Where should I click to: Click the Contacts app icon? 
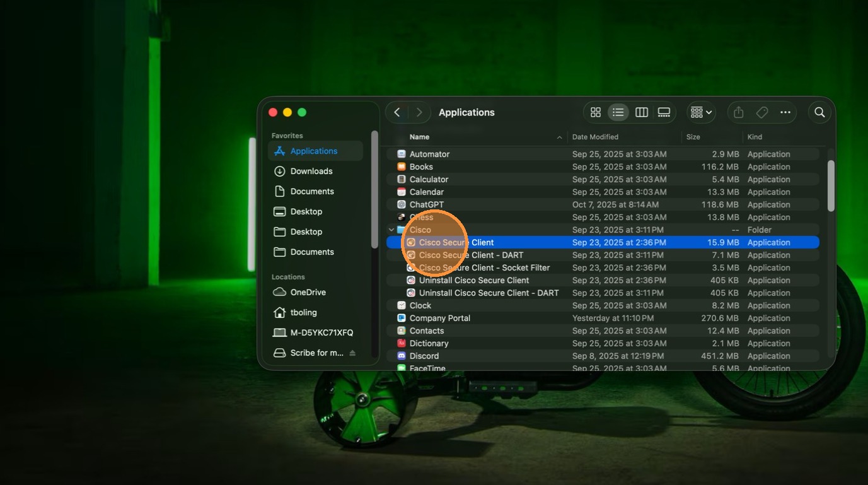click(x=402, y=330)
